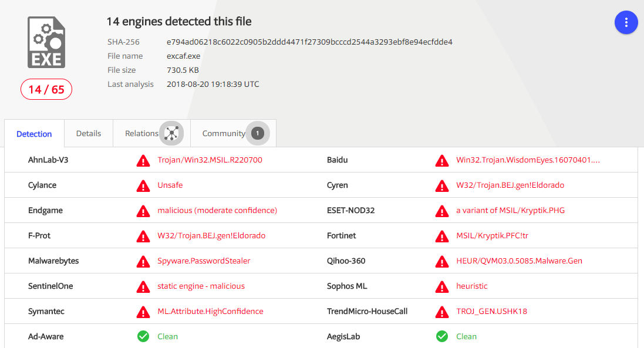Click the Ad-Aware green clean checkmark icon
This screenshot has height=348, width=644.
[x=143, y=336]
